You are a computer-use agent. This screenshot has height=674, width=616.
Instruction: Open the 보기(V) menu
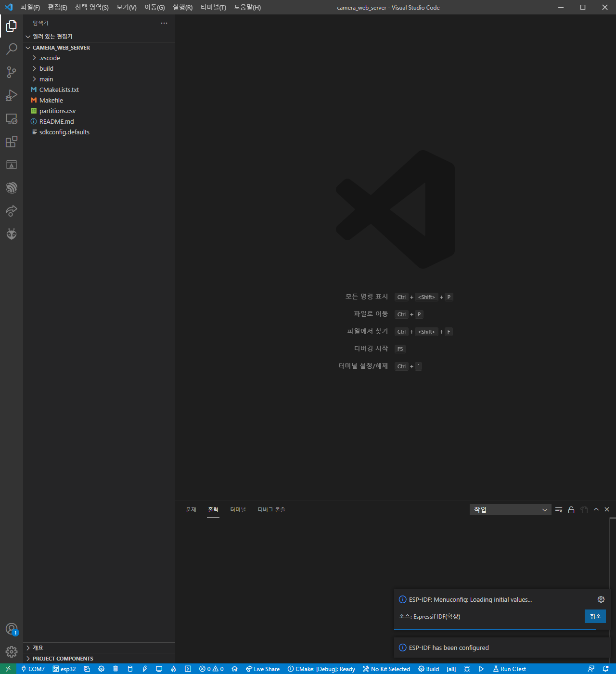tap(127, 7)
